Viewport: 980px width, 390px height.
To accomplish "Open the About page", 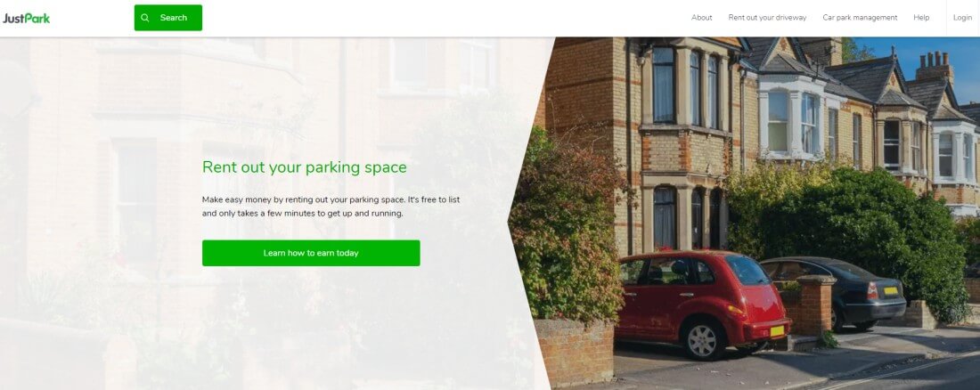I will click(x=701, y=18).
